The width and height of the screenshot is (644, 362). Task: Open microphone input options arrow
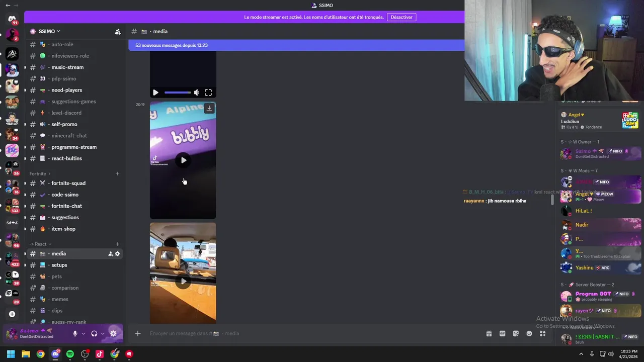(x=83, y=333)
